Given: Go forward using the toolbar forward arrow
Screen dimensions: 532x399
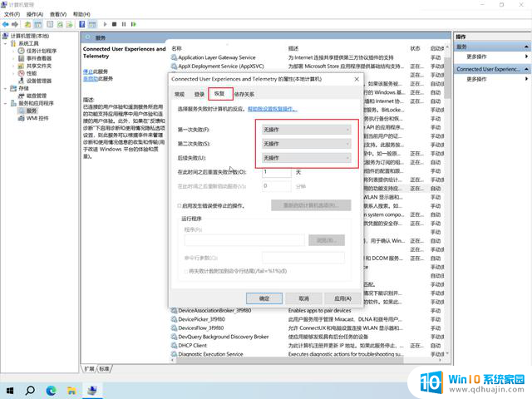Looking at the screenshot, I should pyautogui.click(x=15, y=24).
